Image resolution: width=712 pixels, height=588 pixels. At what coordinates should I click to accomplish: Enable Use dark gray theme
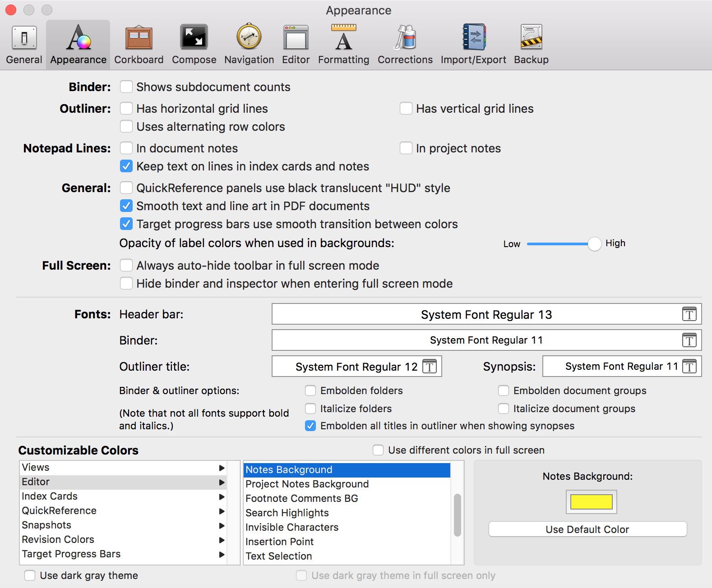click(30, 575)
